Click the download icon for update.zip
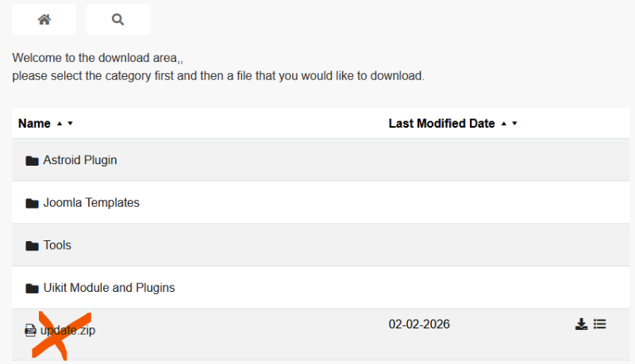The image size is (635, 364). coord(581,324)
